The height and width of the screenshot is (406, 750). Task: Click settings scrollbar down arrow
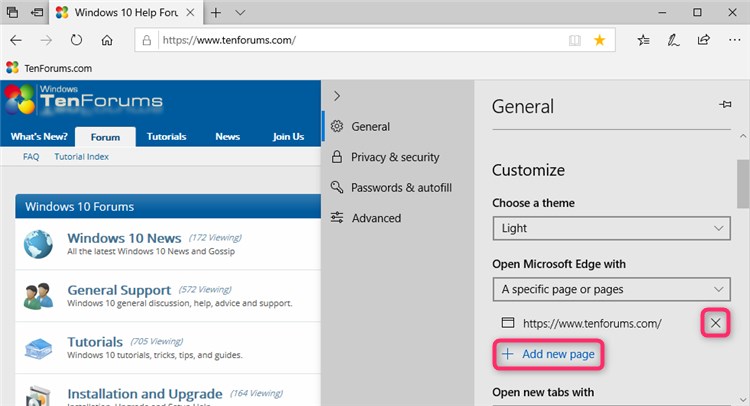tap(743, 400)
